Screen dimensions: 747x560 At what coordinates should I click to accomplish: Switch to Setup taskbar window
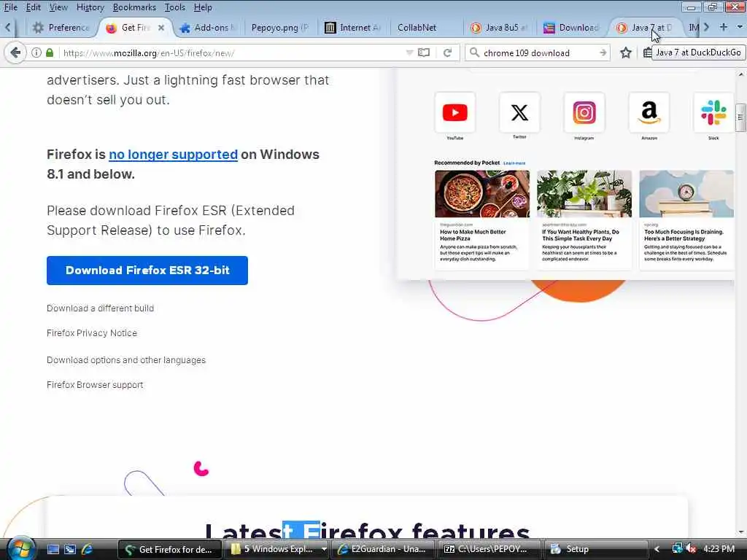(597, 549)
